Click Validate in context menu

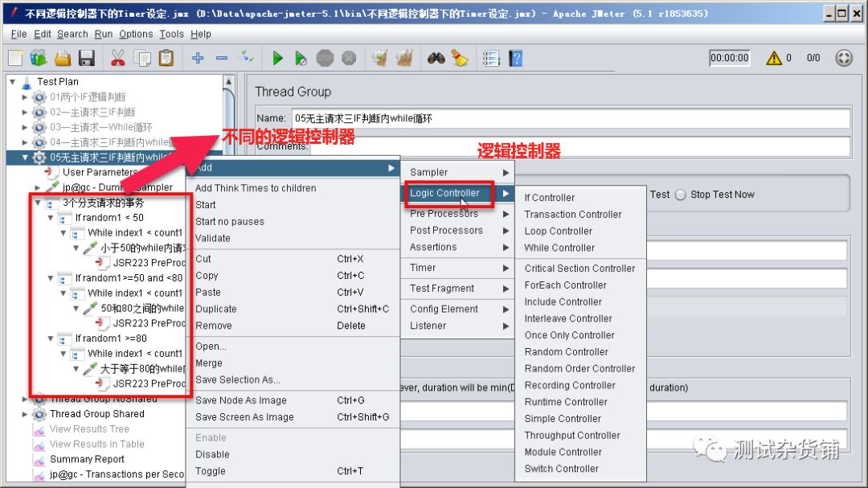tap(293, 238)
